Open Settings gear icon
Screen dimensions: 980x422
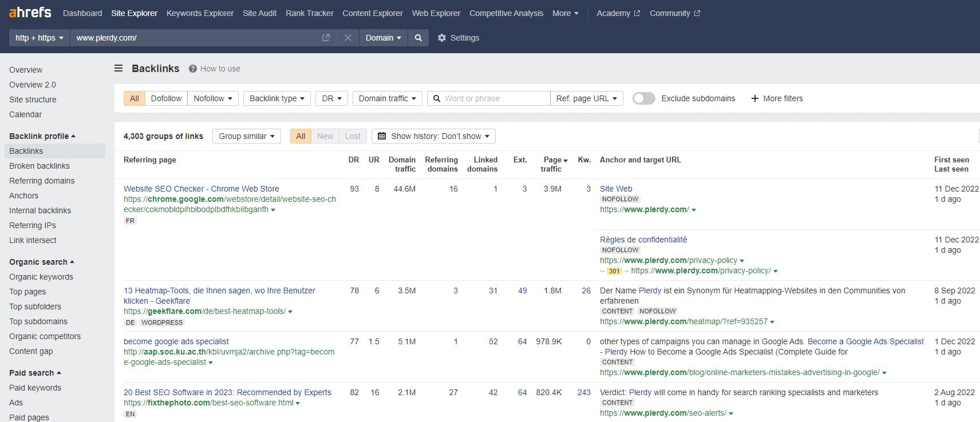[x=442, y=38]
